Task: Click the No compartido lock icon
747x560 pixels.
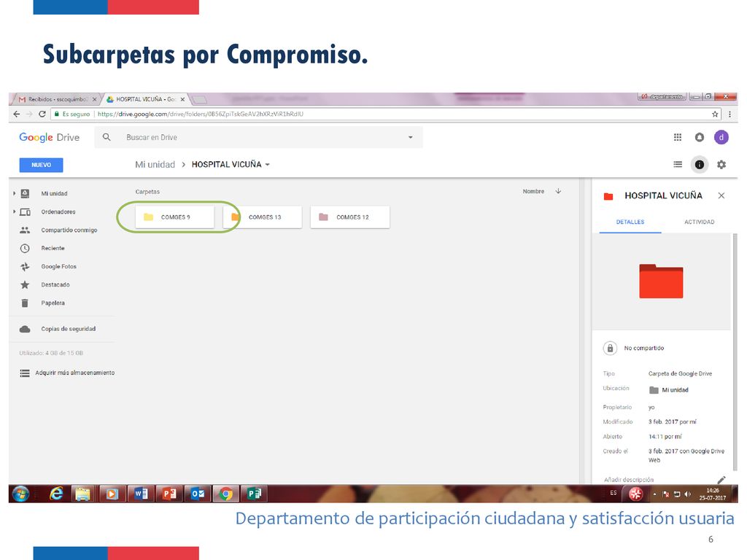Action: pyautogui.click(x=610, y=348)
